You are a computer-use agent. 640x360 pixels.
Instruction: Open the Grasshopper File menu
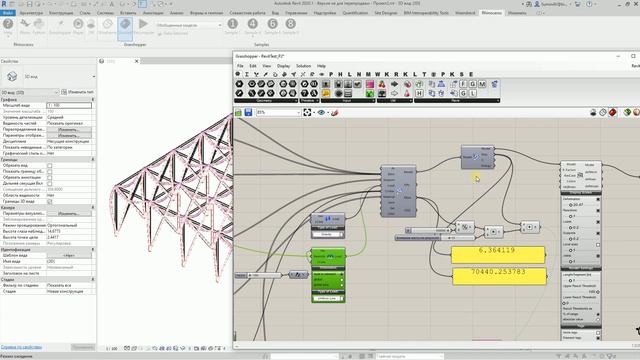[x=240, y=66]
